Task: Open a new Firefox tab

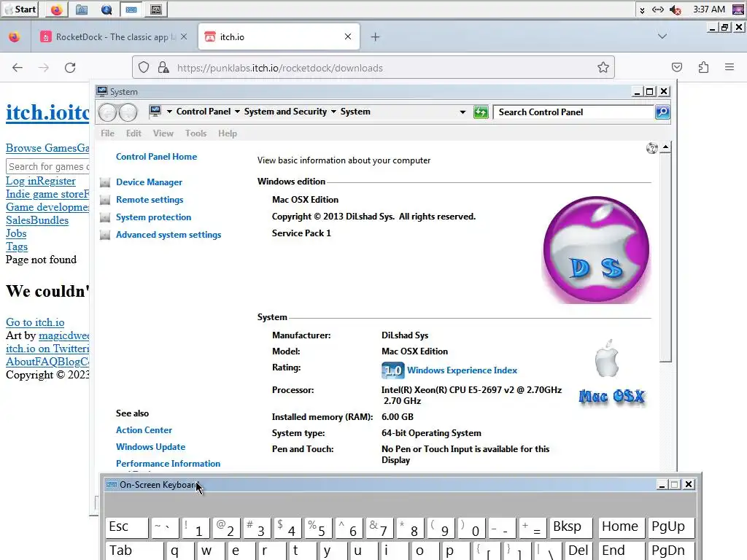Action: pos(376,36)
